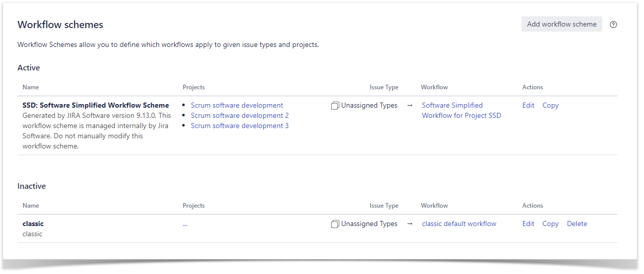Copy the SSD Software Simplified Workflow Scheme
644x274 pixels.
[550, 106]
